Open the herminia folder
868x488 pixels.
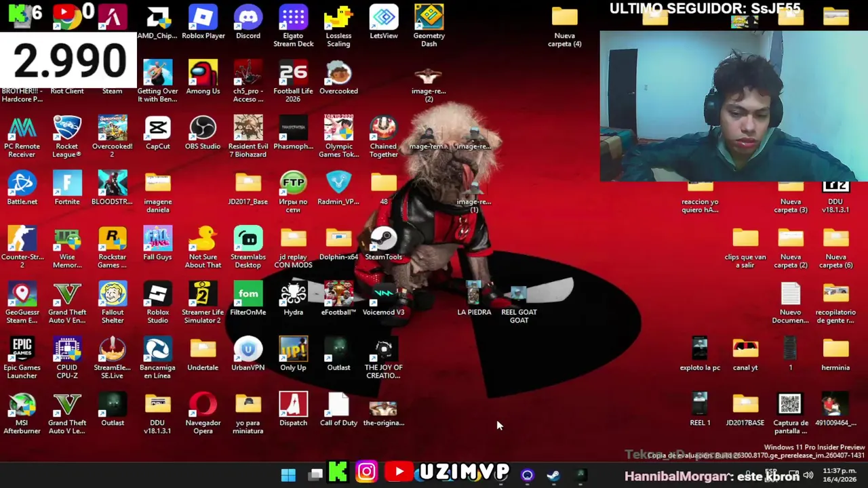[835, 355]
